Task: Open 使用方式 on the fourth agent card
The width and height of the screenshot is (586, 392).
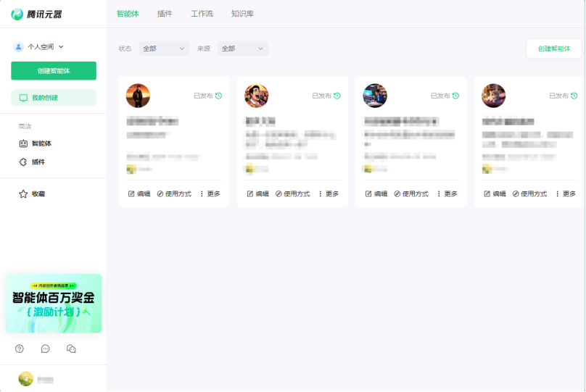Action: tap(529, 193)
